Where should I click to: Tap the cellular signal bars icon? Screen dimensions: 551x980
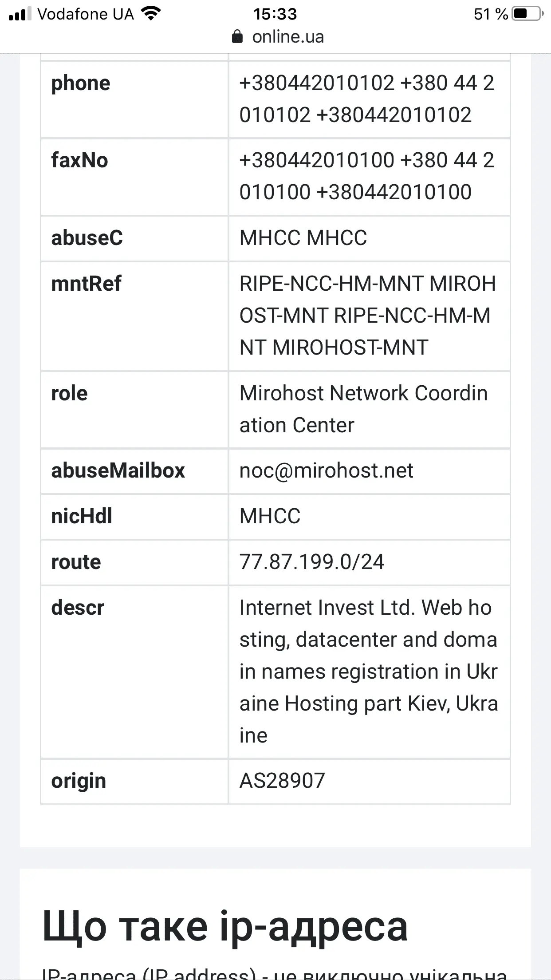[20, 14]
